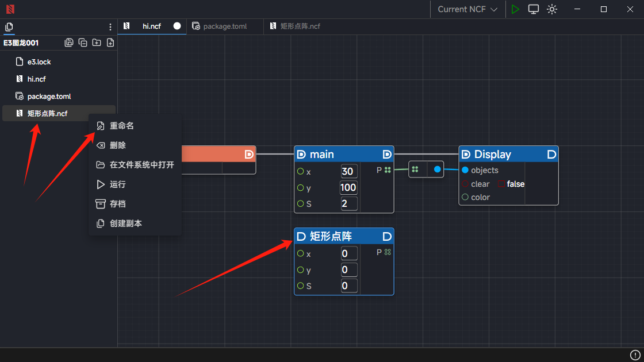Open hi.ncf in the file tree
The height and width of the screenshot is (362, 644).
pos(36,79)
